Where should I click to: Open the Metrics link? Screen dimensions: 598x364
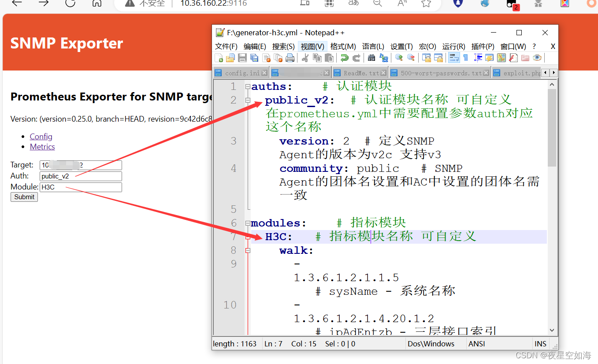coord(42,147)
